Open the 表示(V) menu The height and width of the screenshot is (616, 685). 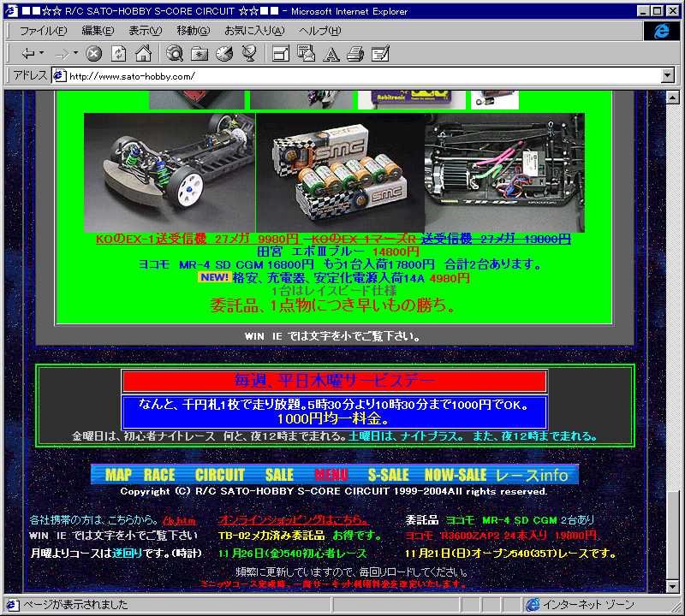[x=145, y=31]
